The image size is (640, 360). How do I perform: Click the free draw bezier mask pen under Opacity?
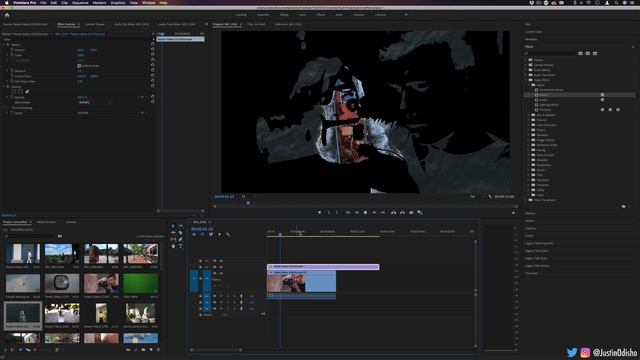(x=27, y=92)
